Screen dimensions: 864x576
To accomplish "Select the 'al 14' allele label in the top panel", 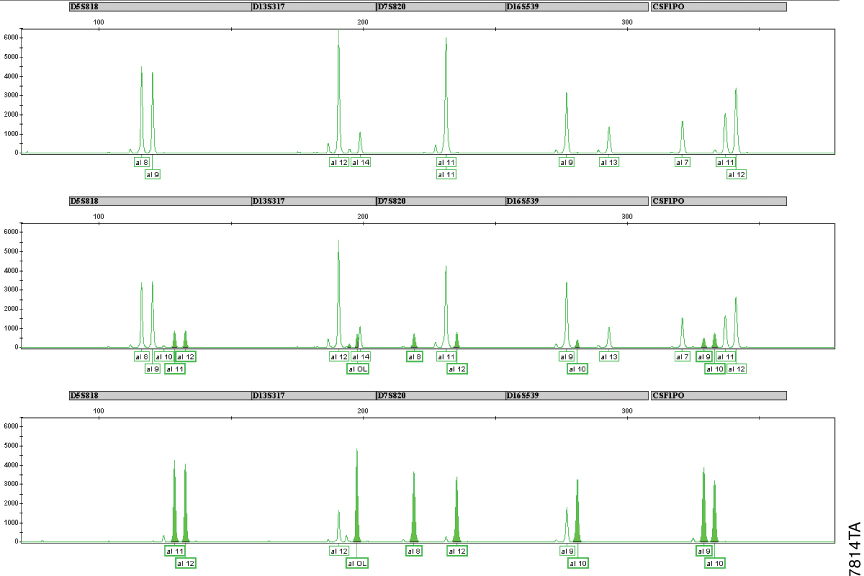I will pyautogui.click(x=361, y=162).
